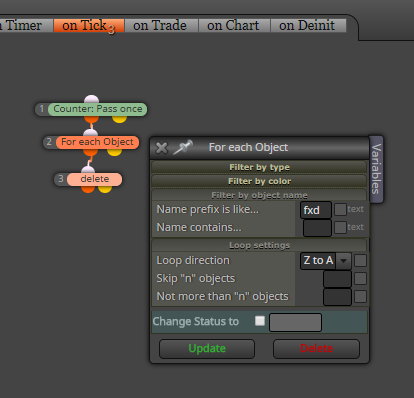Toggle text checkbox for Name contains
Screen dimensions: 414x398
[x=340, y=227]
